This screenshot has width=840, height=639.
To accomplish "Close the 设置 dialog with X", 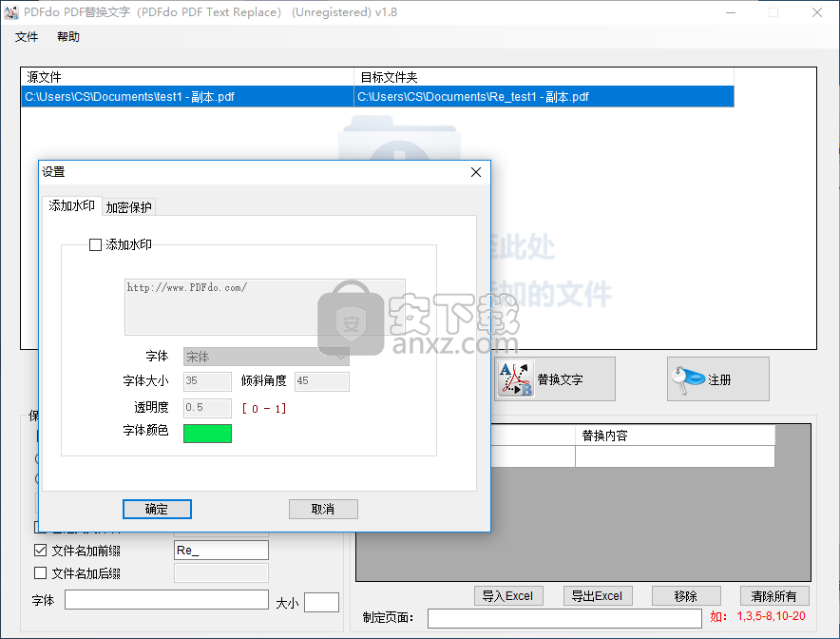I will pyautogui.click(x=476, y=172).
